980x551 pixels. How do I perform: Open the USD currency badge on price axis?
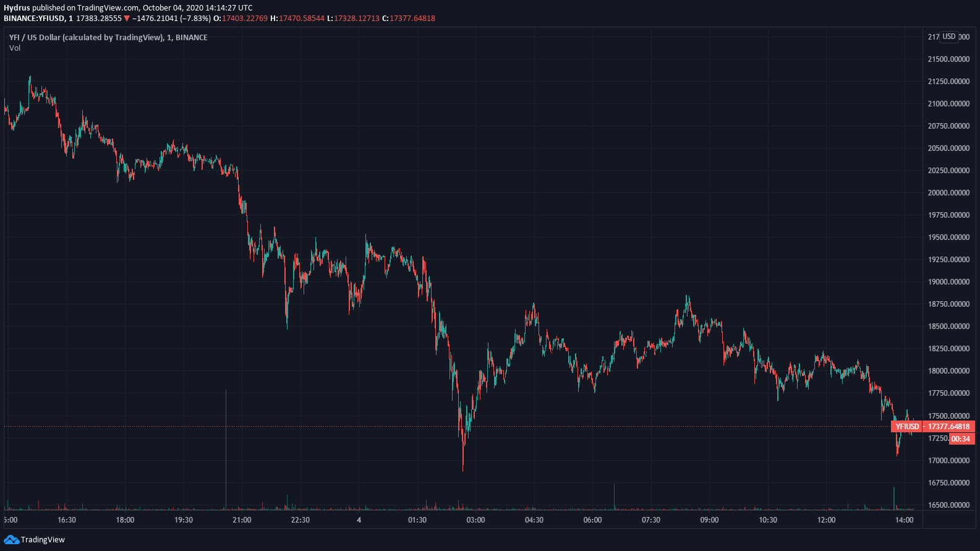[x=949, y=36]
